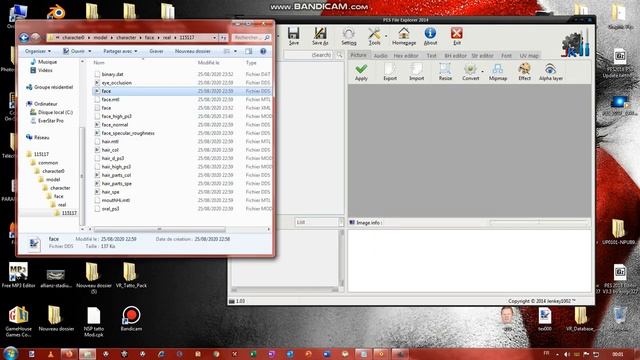
Task: Select Musique in the navigation pane
Action: tap(44, 62)
